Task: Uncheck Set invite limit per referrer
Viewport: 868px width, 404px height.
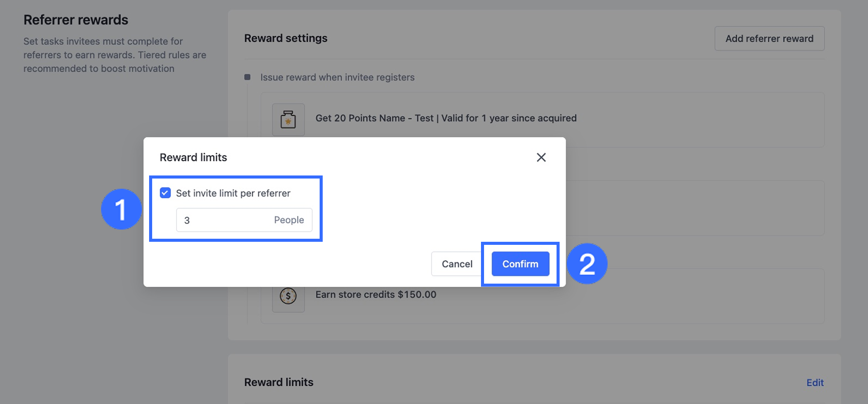Action: click(x=165, y=193)
